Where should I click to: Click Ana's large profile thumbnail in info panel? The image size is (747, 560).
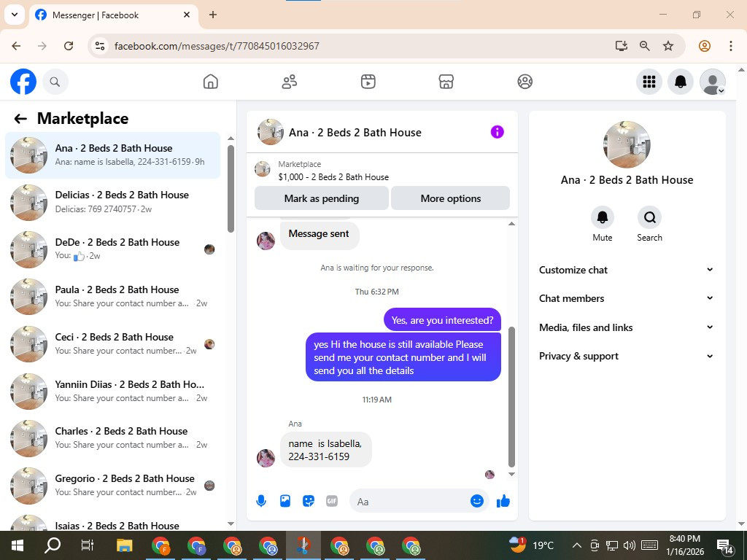click(x=627, y=144)
